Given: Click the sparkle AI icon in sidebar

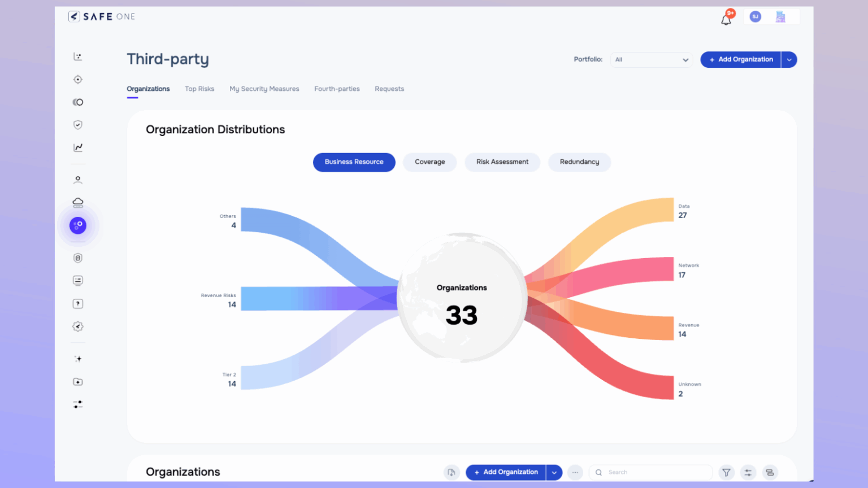Looking at the screenshot, I should point(78,359).
